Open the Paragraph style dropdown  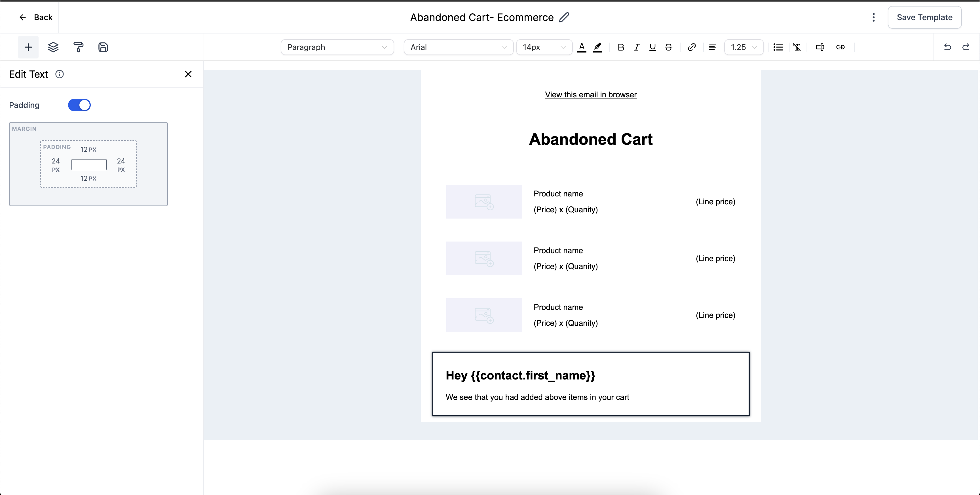pyautogui.click(x=337, y=47)
